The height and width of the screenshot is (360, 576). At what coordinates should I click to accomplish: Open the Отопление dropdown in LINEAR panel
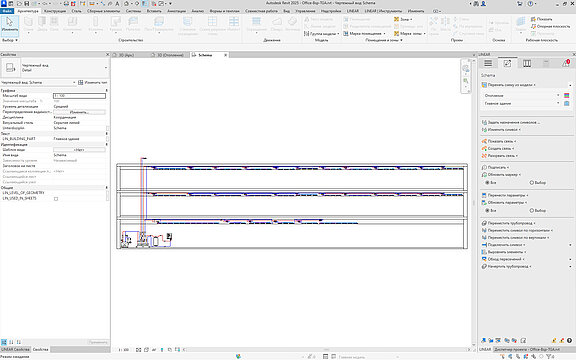pyautogui.click(x=521, y=96)
